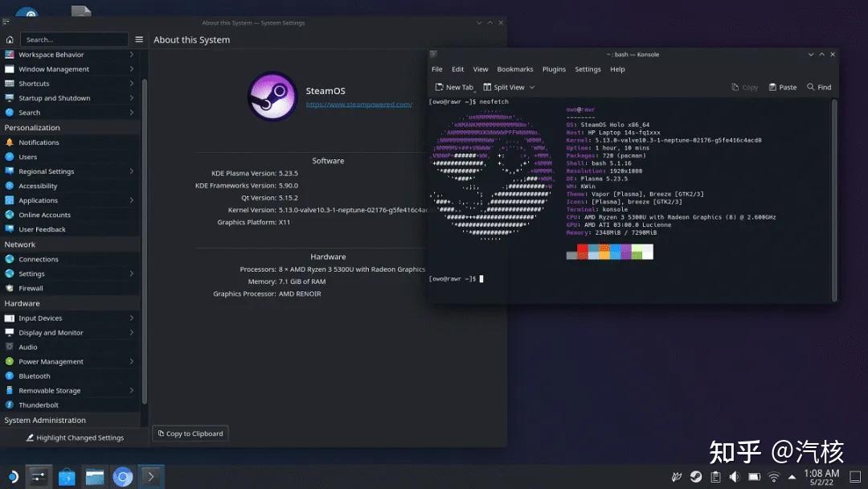Select the Search category icon
Image resolution: width=868 pixels, height=489 pixels.
10,113
